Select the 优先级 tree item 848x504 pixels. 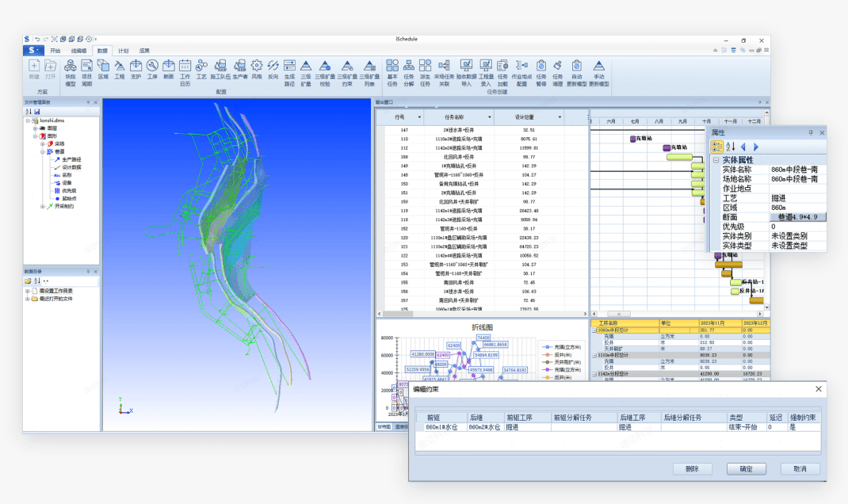pos(69,190)
